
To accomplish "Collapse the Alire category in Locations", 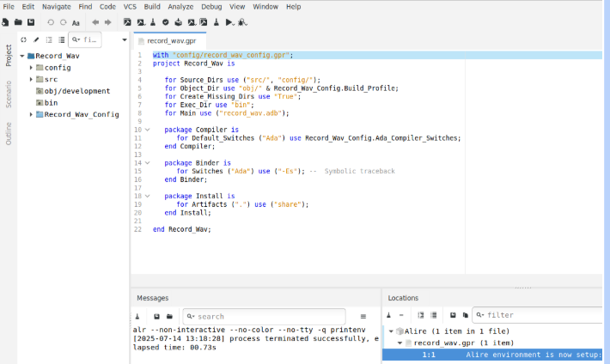I will [391, 331].
